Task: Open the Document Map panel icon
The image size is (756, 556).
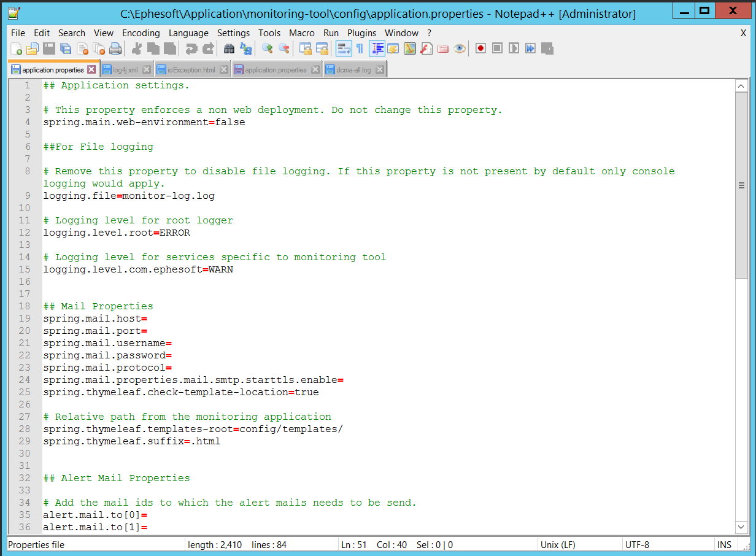Action: point(410,48)
